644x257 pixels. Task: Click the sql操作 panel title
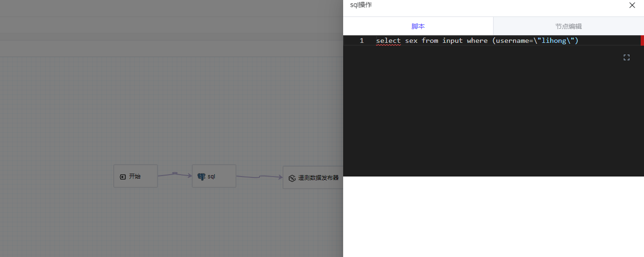pos(361,5)
